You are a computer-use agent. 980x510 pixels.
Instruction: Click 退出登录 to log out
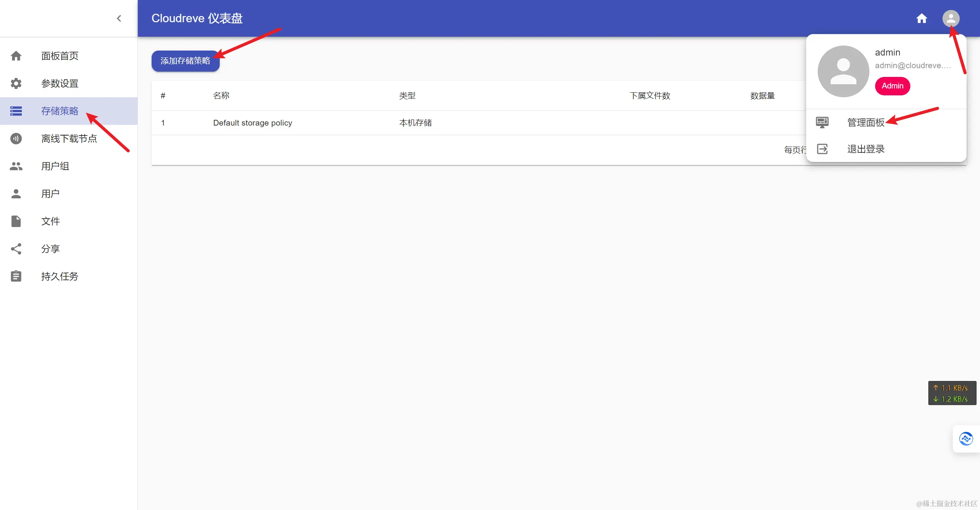(x=866, y=149)
